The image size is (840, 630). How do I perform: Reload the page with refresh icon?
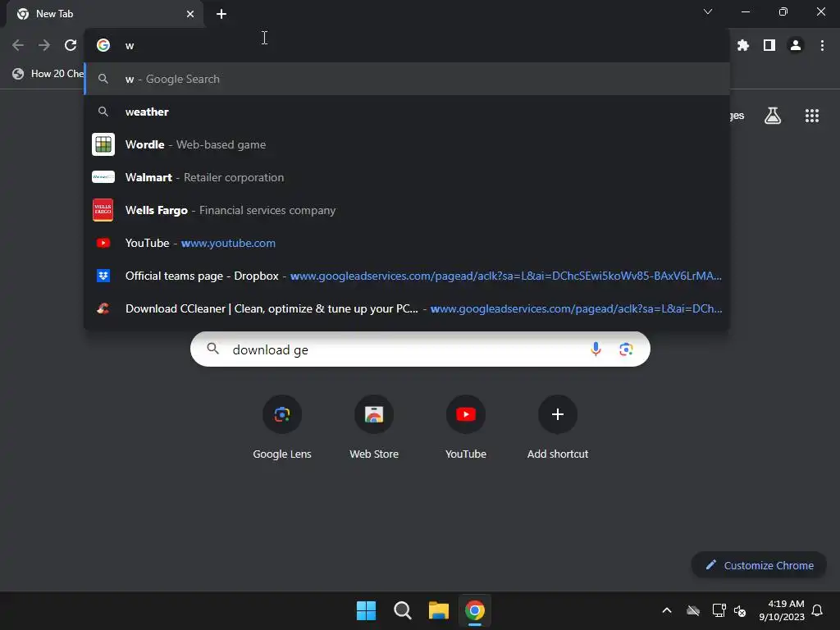click(x=71, y=46)
